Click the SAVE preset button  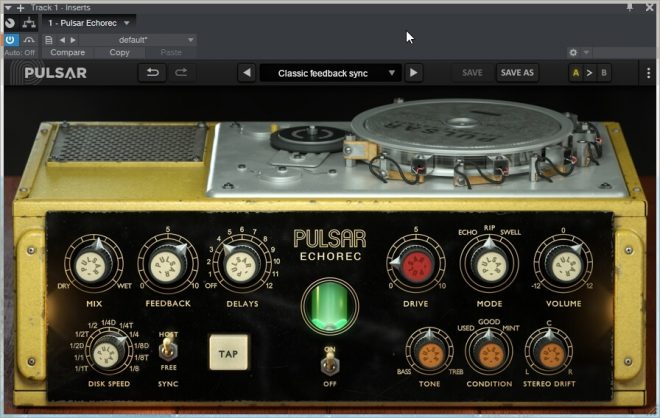[472, 73]
